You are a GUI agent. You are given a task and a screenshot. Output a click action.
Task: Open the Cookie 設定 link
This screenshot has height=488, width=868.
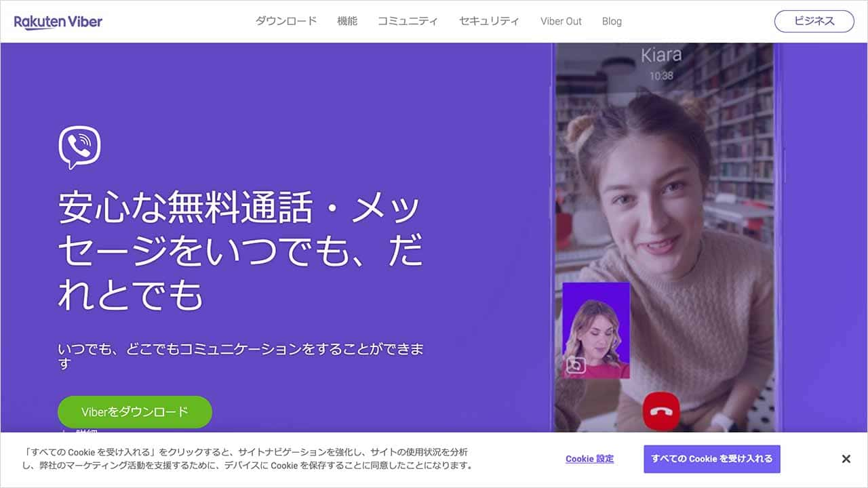590,459
